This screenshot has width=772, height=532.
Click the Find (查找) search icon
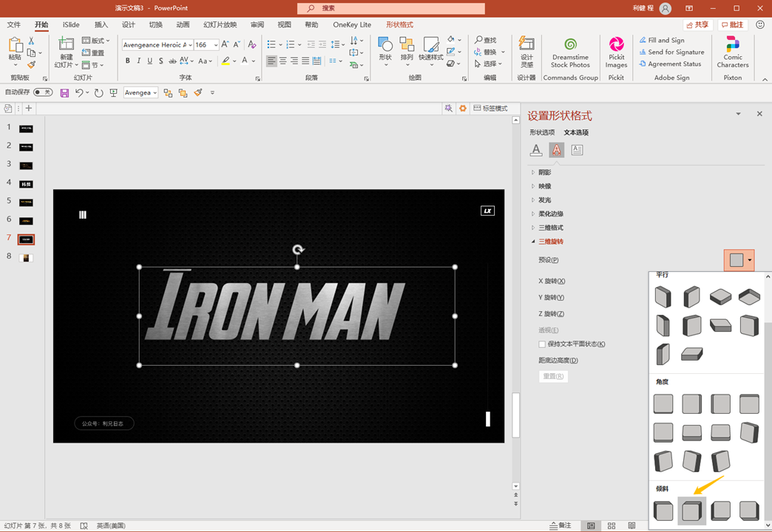click(478, 40)
